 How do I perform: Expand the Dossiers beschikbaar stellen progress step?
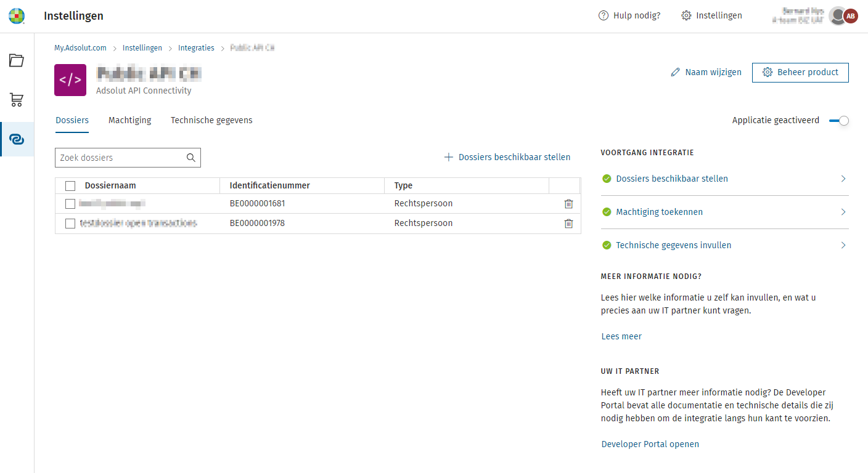(x=843, y=179)
